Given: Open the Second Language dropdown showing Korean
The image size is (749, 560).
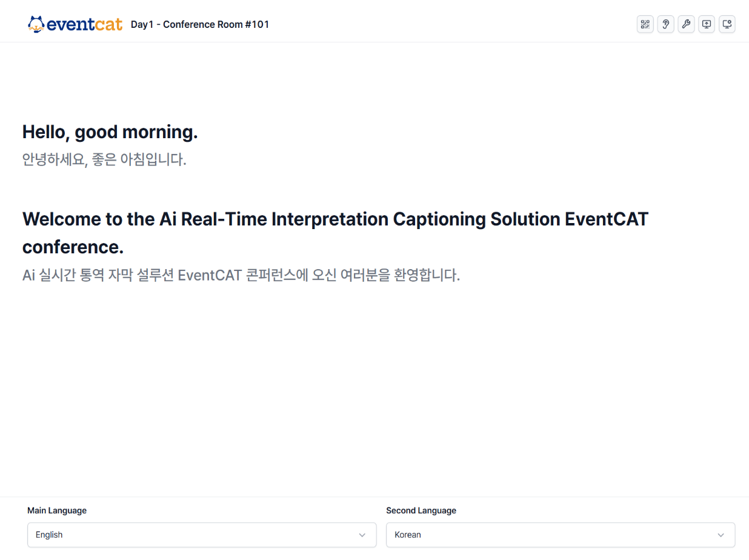Looking at the screenshot, I should pos(561,535).
